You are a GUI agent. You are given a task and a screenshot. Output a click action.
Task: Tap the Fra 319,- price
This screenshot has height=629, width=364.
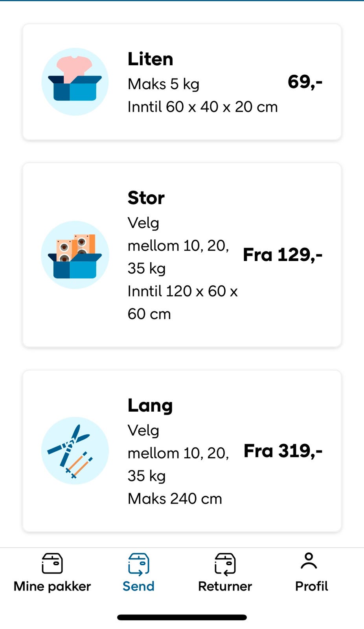click(x=283, y=451)
